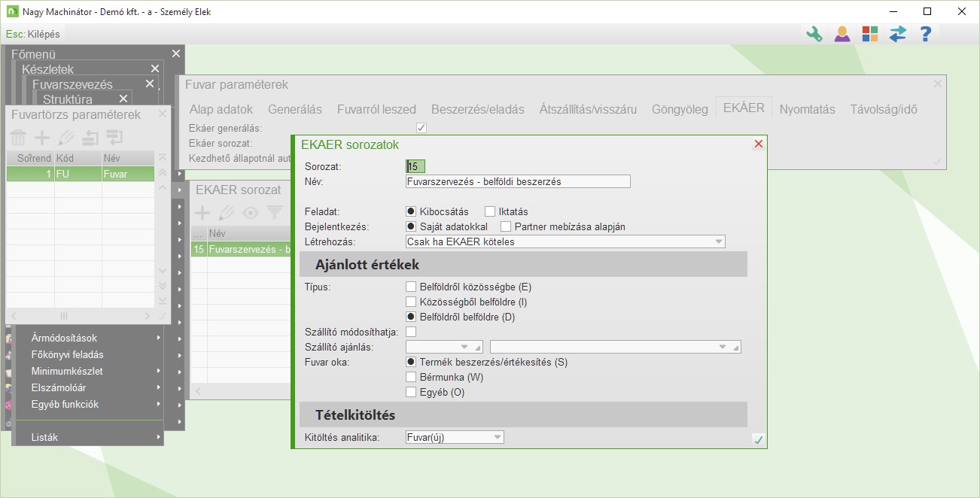Open the wrench settings icon in top toolbar

coord(814,34)
